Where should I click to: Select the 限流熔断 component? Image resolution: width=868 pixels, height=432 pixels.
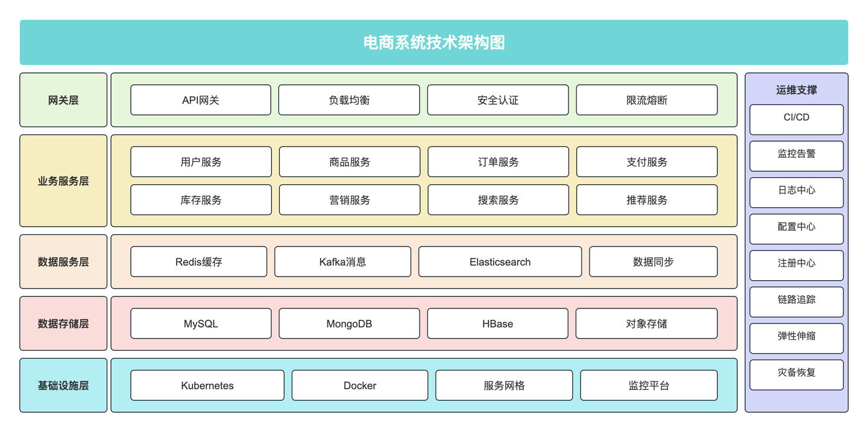(647, 100)
